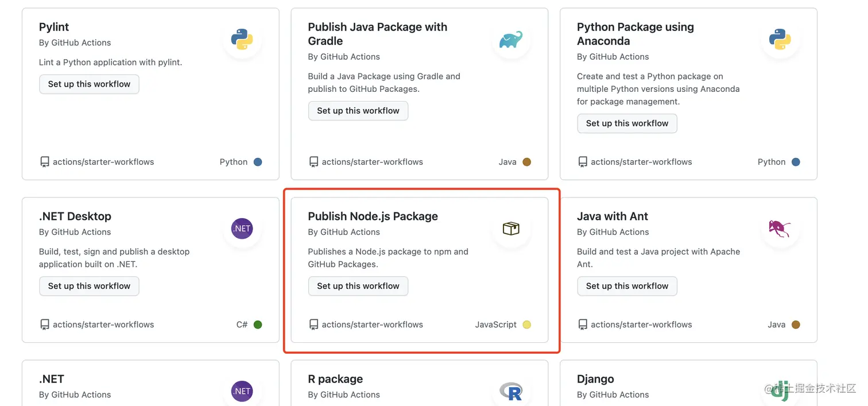Open actions/starter-workflows link on Node.js card

(372, 324)
